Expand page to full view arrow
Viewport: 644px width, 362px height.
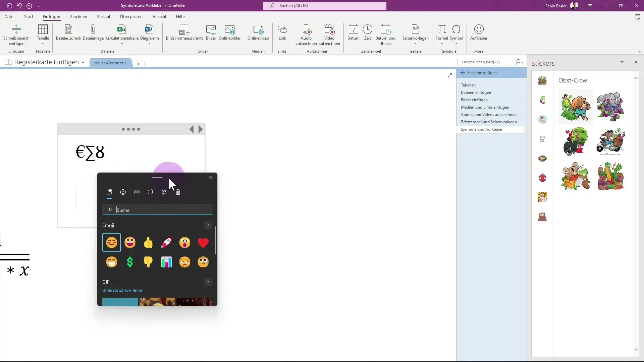point(450,75)
